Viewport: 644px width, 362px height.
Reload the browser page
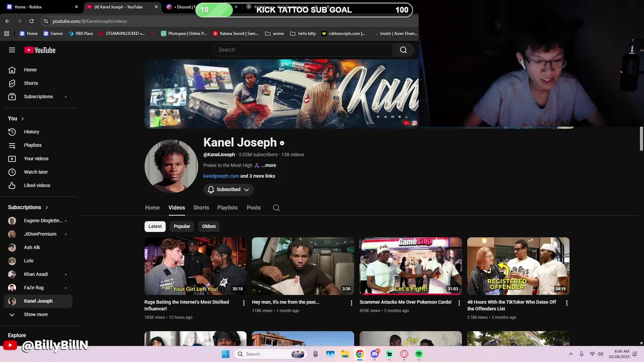point(31,21)
